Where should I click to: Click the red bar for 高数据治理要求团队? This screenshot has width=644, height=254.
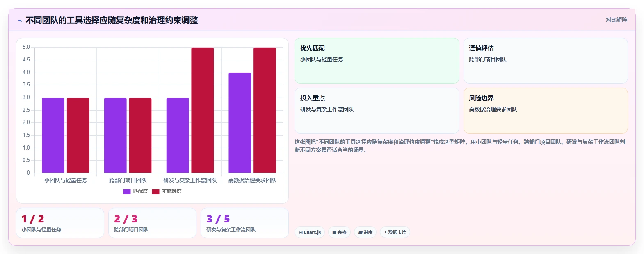pos(265,110)
